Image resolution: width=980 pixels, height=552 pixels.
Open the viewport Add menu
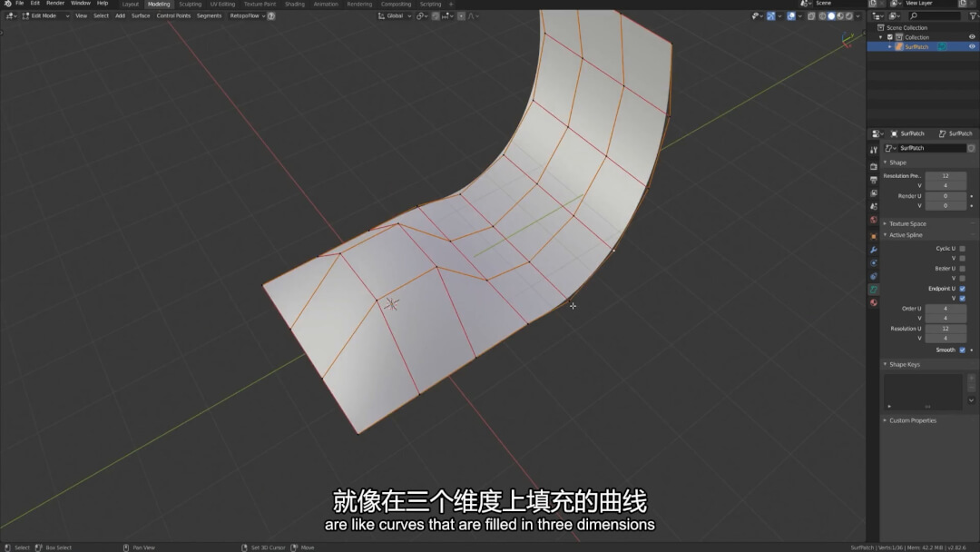(120, 16)
